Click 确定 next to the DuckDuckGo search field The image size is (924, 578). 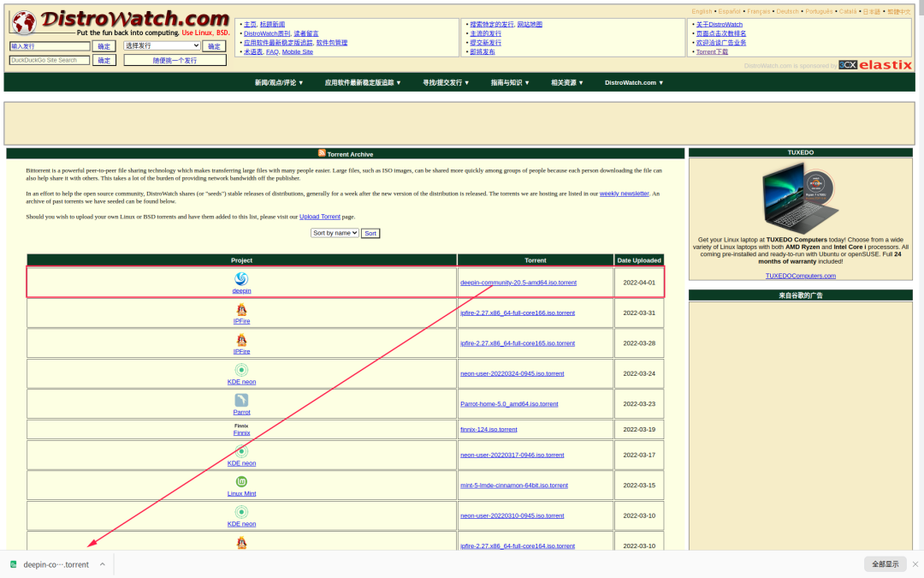point(104,60)
